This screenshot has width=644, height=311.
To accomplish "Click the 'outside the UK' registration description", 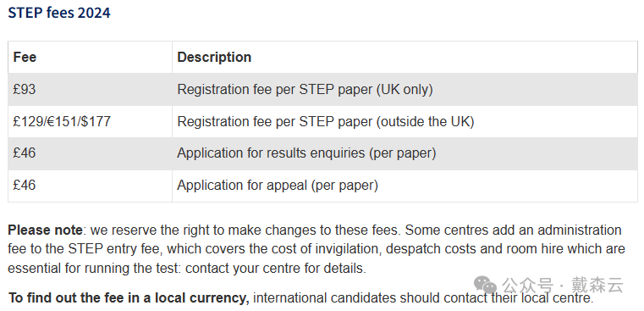I will tap(326, 122).
